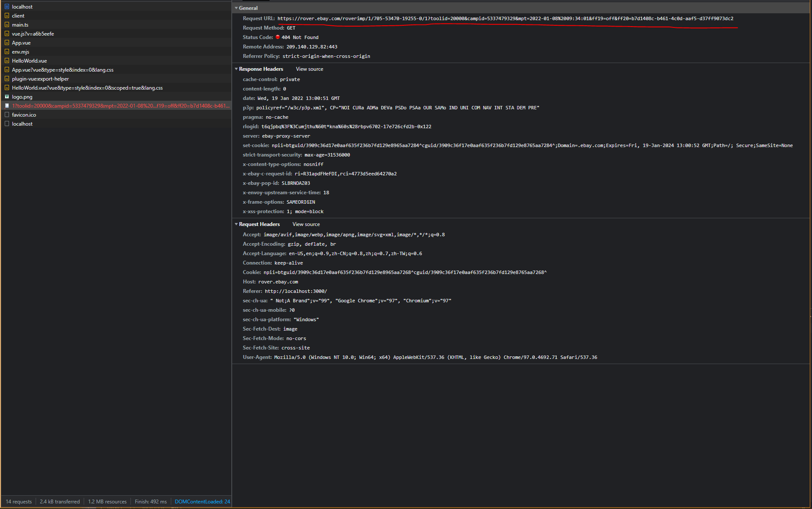
Task: Click the red error icon next to 404 status
Action: tap(279, 37)
